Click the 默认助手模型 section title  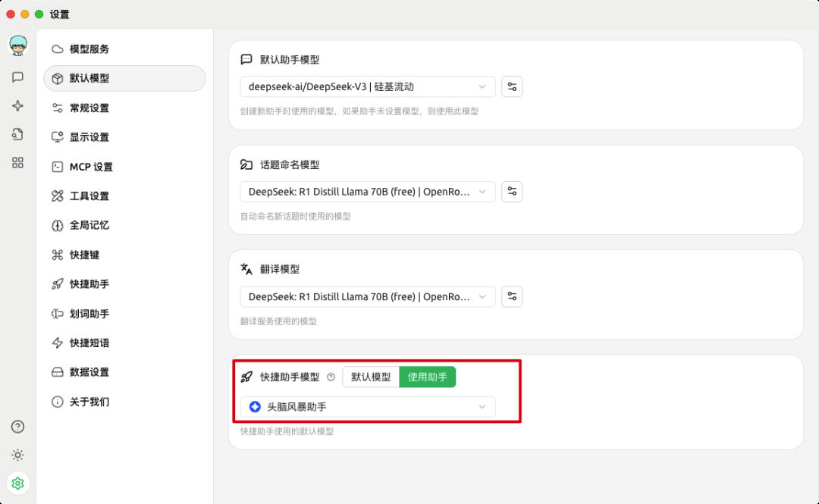290,60
